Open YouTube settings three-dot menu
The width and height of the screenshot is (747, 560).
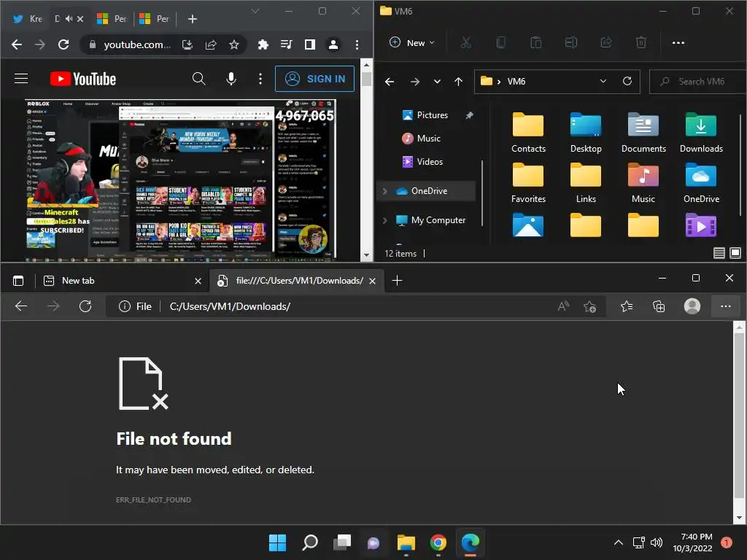click(x=260, y=79)
